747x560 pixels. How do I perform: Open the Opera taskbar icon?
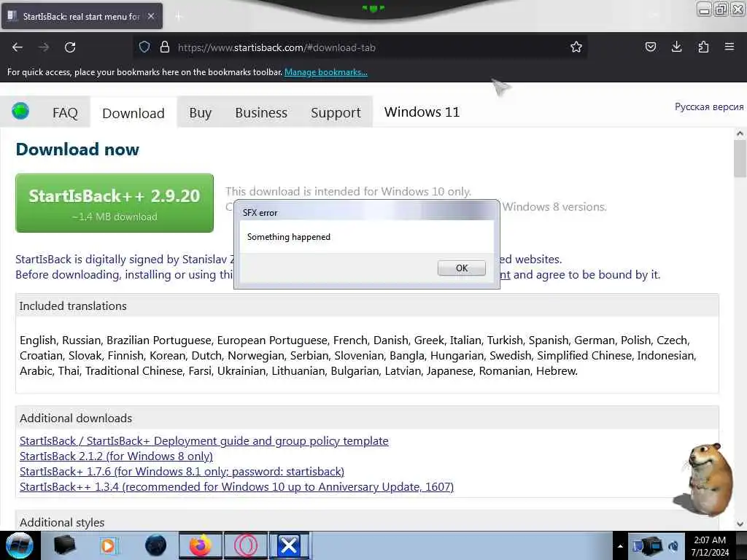point(246,545)
